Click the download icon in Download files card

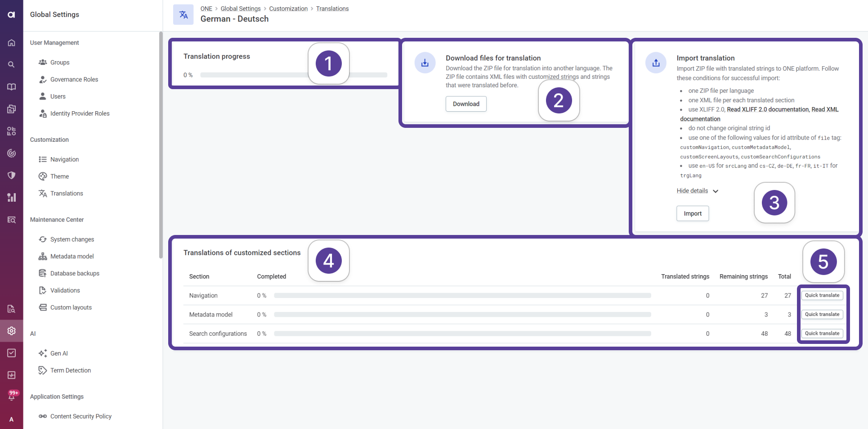(x=425, y=63)
